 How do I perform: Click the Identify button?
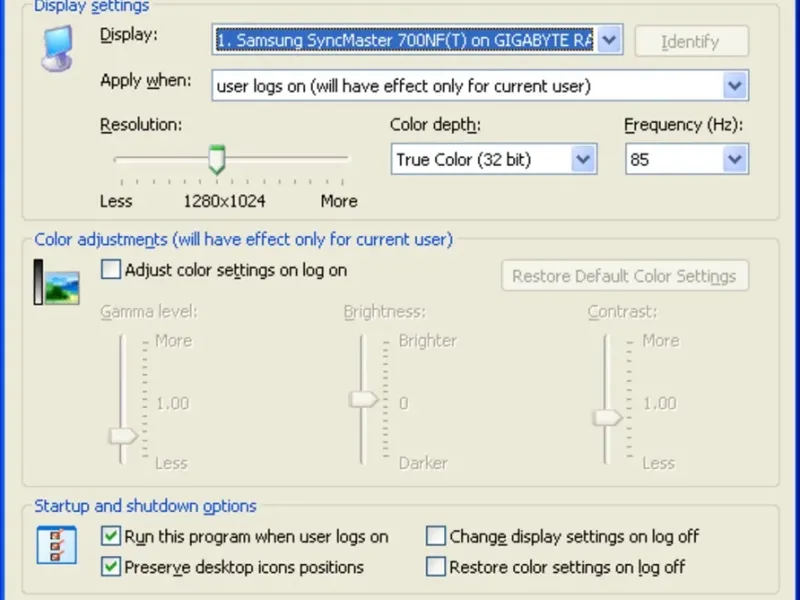(x=692, y=41)
